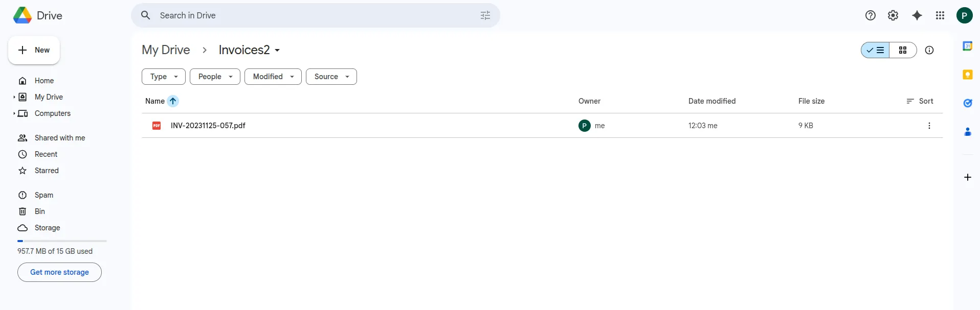Image resolution: width=980 pixels, height=310 pixels.
Task: Click the Owner column header
Action: (589, 101)
